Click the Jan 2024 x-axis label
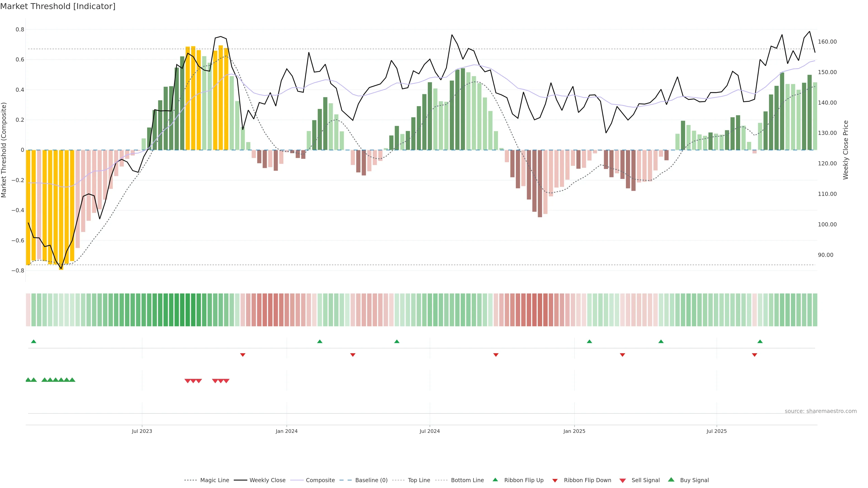Screen dimensions: 868x488 point(286,431)
